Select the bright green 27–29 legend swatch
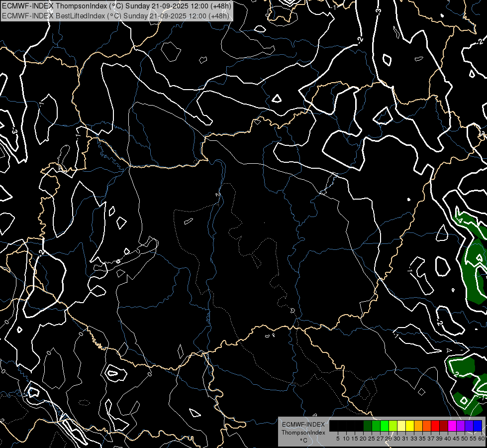 coord(384,426)
